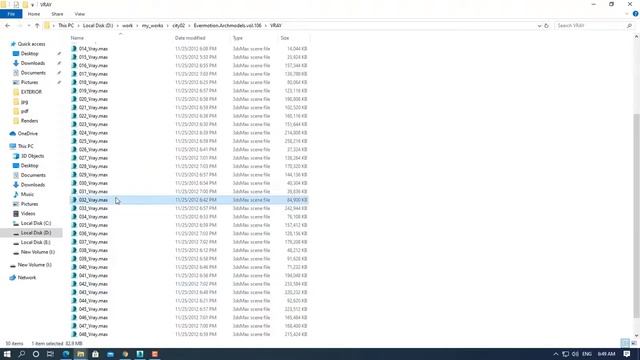
Task: Click the file icon of 032_Vray.max
Action: (74, 200)
